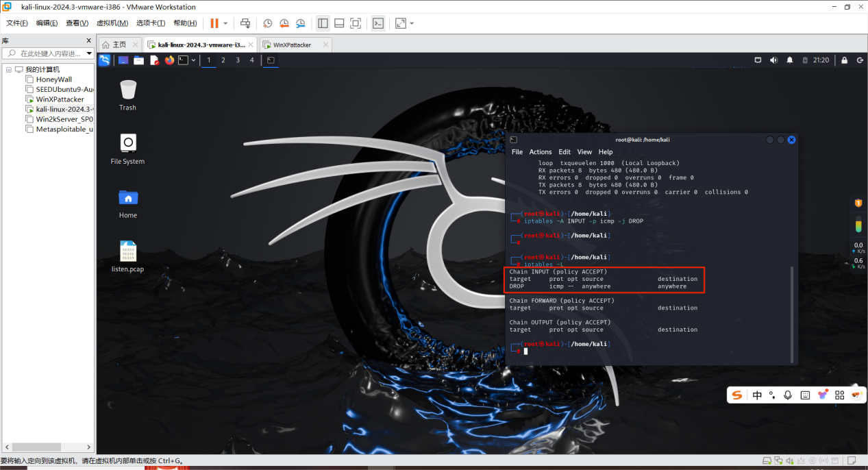Screen dimensions: 868x470
Task: Open the Sogou soft keyboard icon
Action: tap(805, 395)
